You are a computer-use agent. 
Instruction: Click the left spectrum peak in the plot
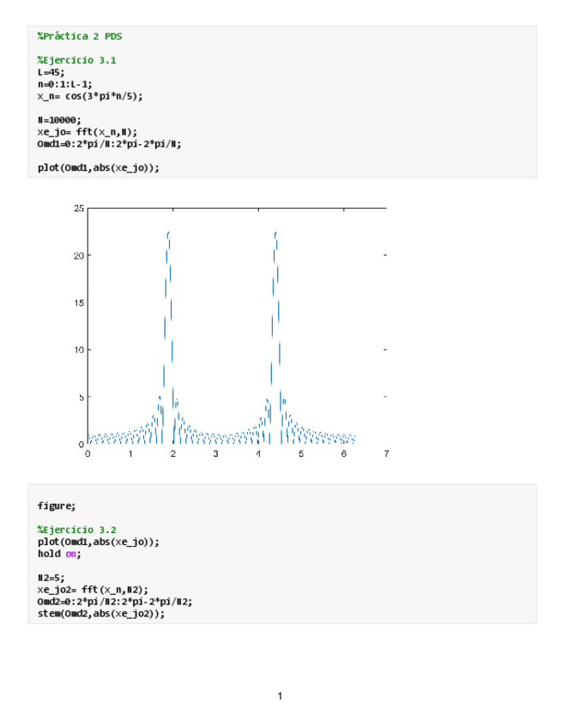[x=168, y=234]
